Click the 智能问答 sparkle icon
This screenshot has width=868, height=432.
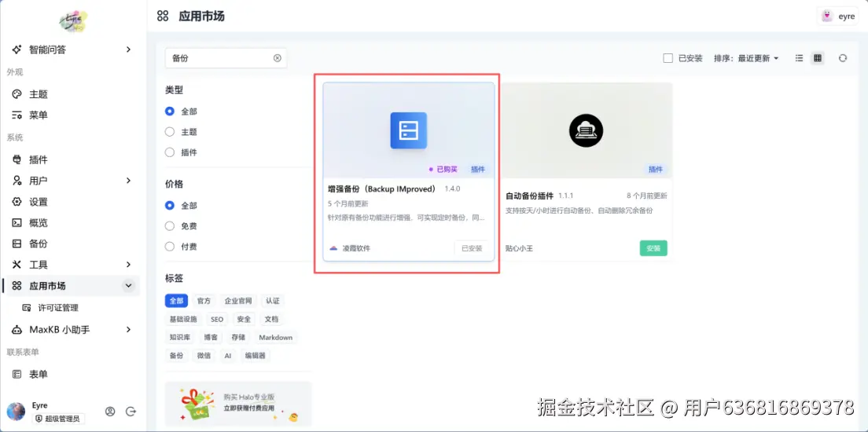(17, 49)
